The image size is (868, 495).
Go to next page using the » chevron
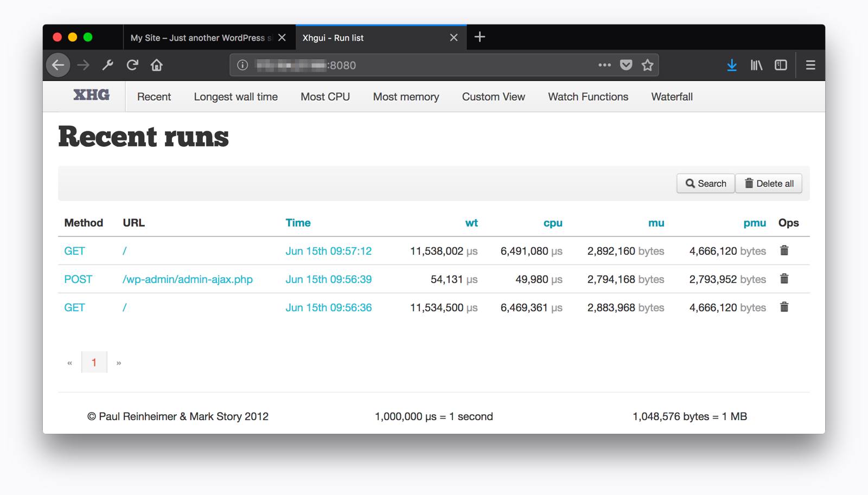[x=119, y=362]
